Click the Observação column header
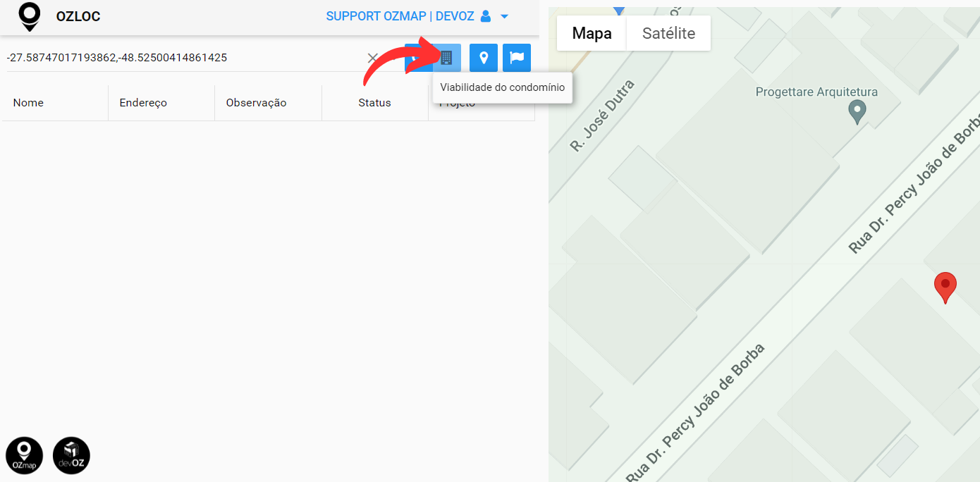The width and height of the screenshot is (980, 482). tap(256, 103)
